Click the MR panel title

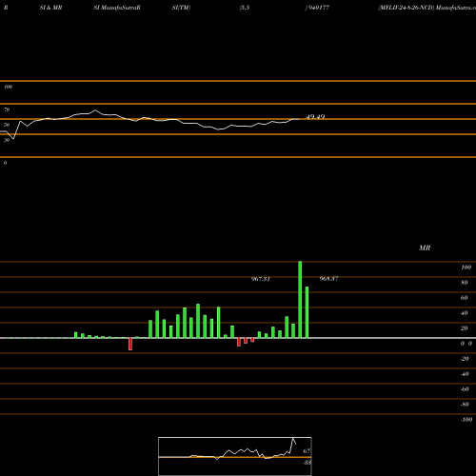point(425,248)
